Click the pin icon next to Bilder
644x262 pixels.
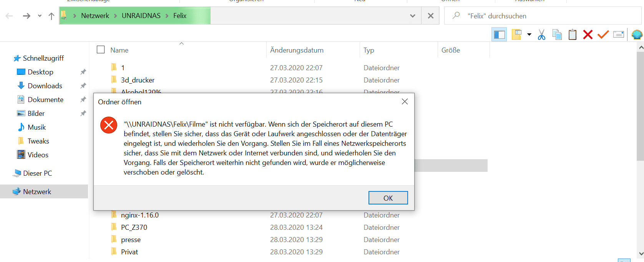pyautogui.click(x=83, y=114)
